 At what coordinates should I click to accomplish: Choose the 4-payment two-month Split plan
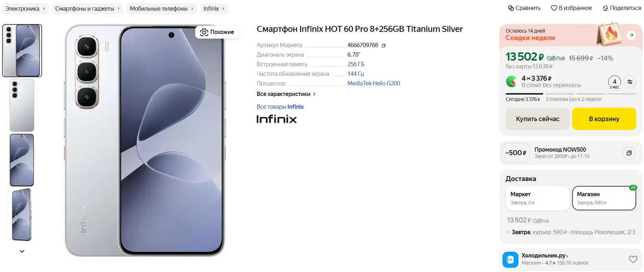pyautogui.click(x=615, y=83)
